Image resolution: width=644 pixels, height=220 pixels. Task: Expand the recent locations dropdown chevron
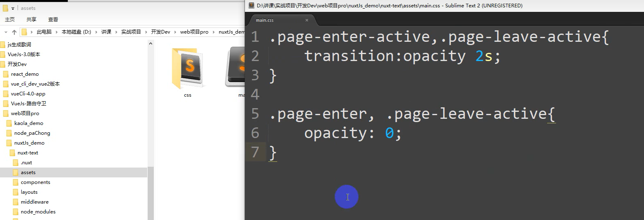(6, 32)
